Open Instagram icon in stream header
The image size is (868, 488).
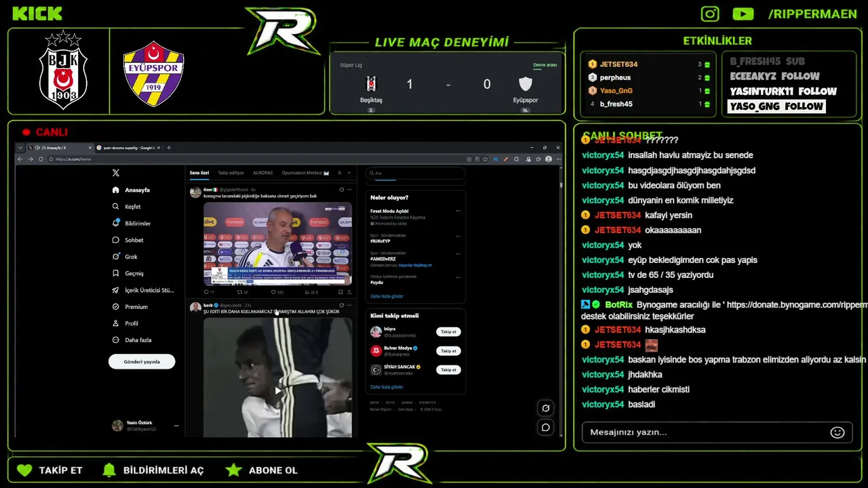coord(710,14)
